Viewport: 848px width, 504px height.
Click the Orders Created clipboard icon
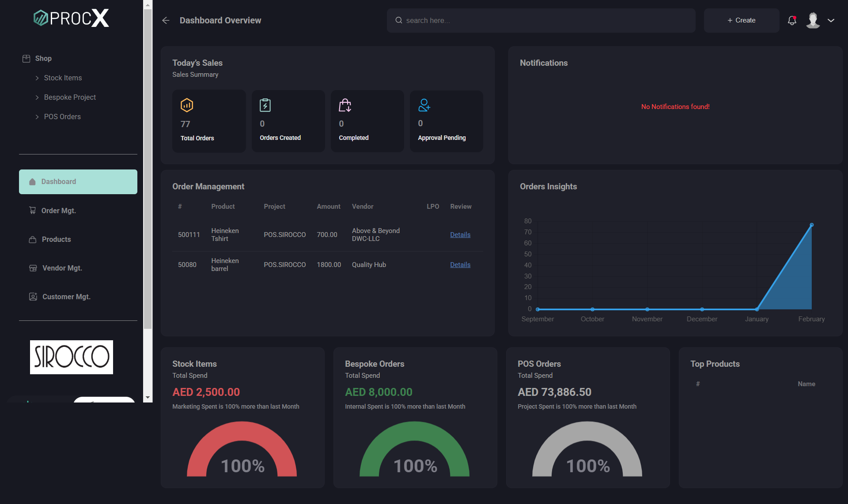pos(265,105)
